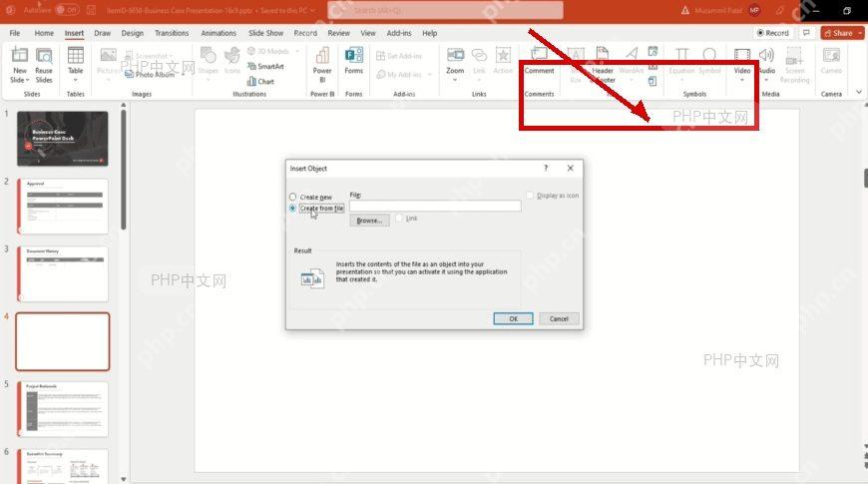This screenshot has width=868, height=484.
Task: Click OK in Insert Object dialog
Action: coord(513,319)
